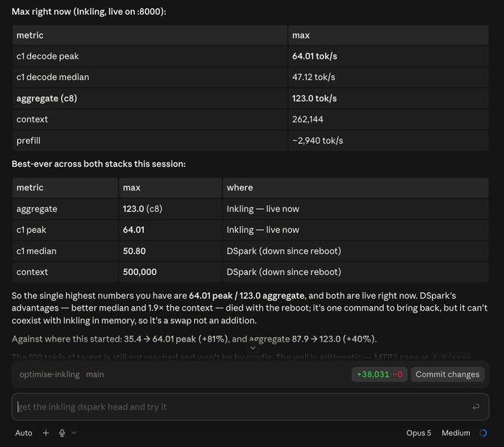
Task: Select the '47.12 tok/s' cell
Action: coord(314,77)
